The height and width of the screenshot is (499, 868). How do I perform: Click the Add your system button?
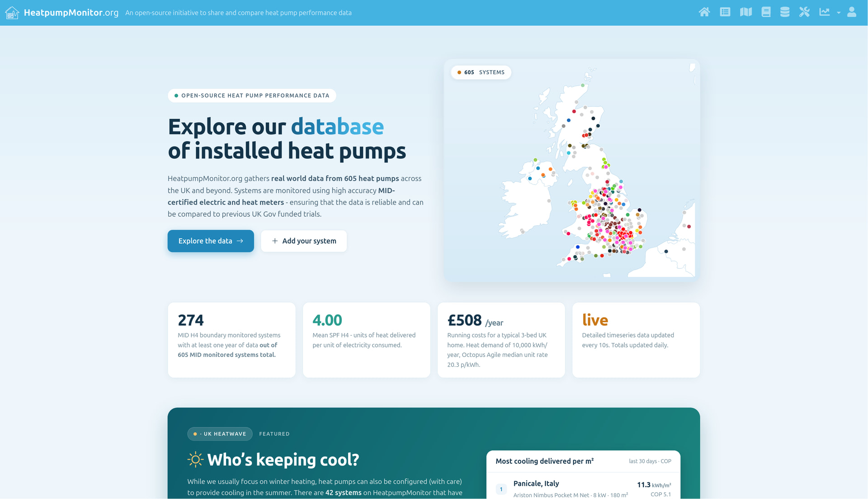click(x=304, y=241)
